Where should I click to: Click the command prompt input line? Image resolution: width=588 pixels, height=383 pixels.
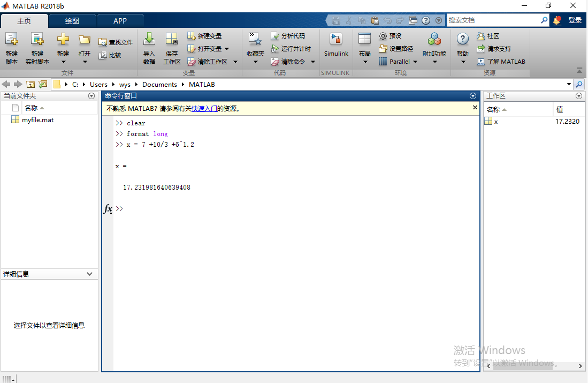click(296, 209)
